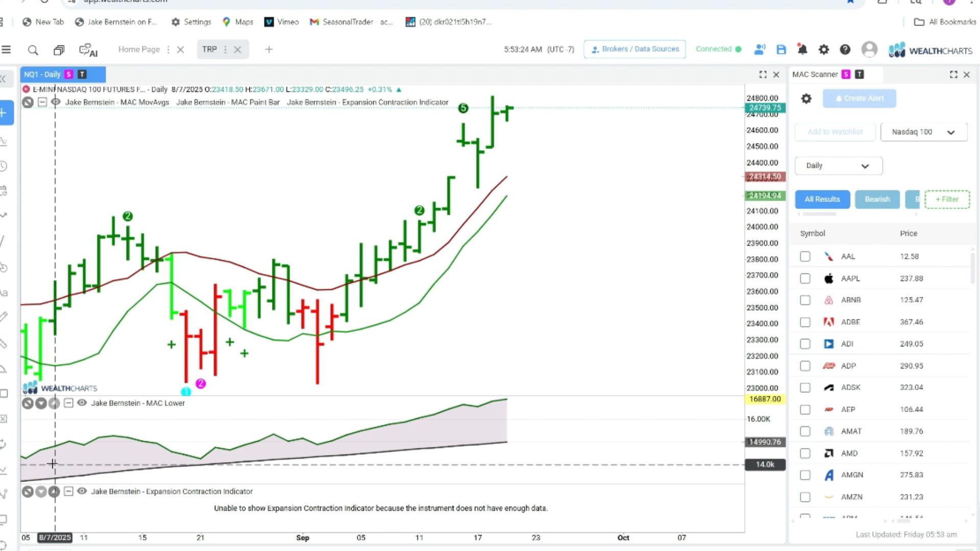The image size is (980, 551).
Task: Show Bearish scanner results
Action: coord(877,199)
